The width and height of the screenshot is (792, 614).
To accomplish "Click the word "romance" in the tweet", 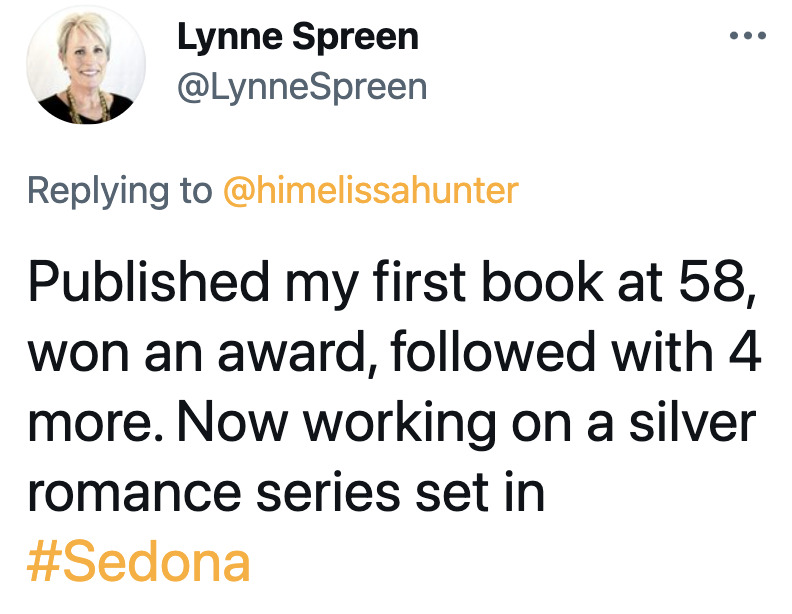I will tap(134, 494).
